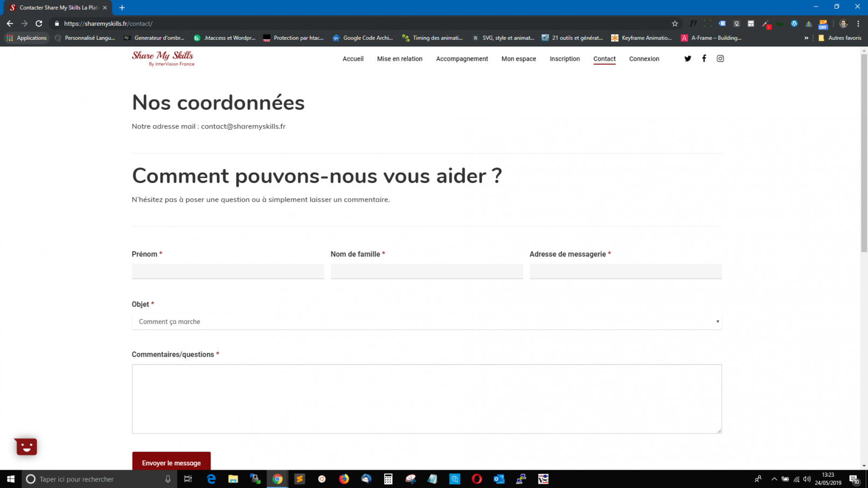
Task: Open a new browser tab
Action: [x=122, y=8]
